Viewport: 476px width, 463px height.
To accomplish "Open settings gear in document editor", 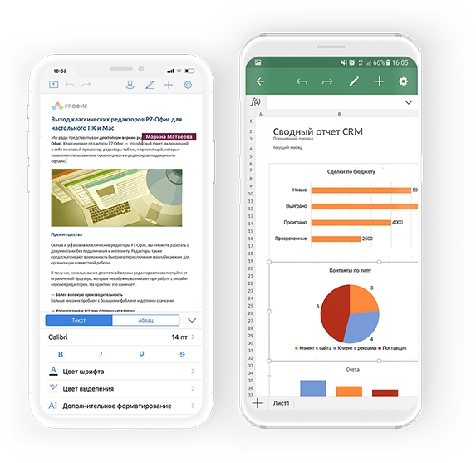I will point(188,85).
